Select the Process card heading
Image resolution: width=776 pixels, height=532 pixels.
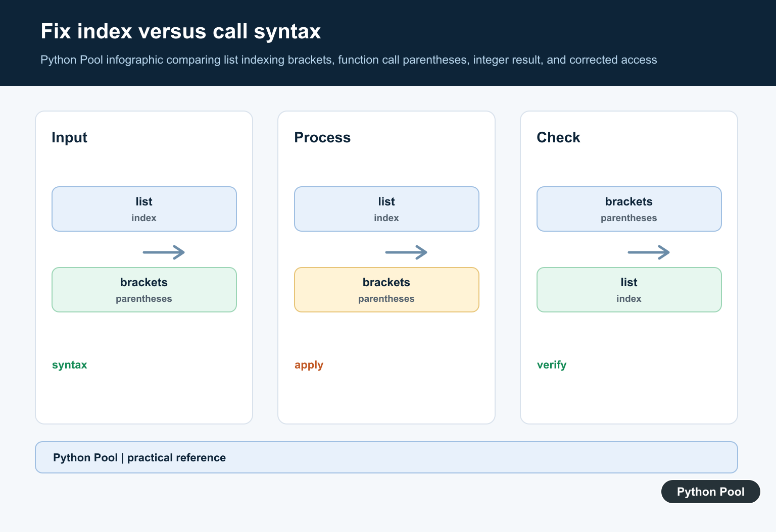pyautogui.click(x=322, y=137)
